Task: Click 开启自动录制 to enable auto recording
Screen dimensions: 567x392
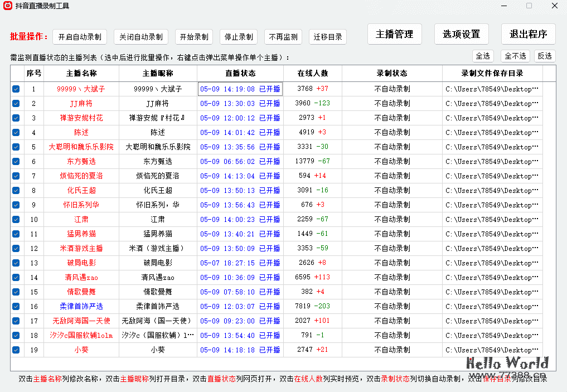Action: 79,37
